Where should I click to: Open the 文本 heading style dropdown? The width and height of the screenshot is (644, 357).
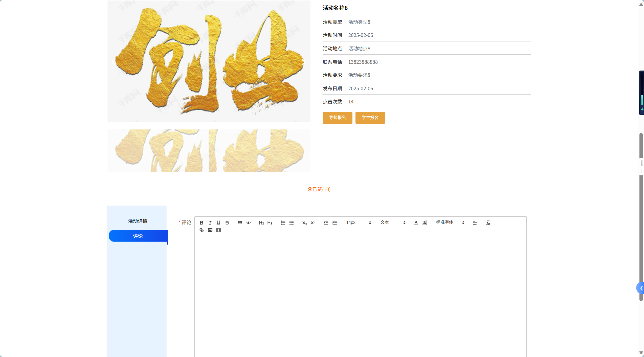tap(393, 222)
